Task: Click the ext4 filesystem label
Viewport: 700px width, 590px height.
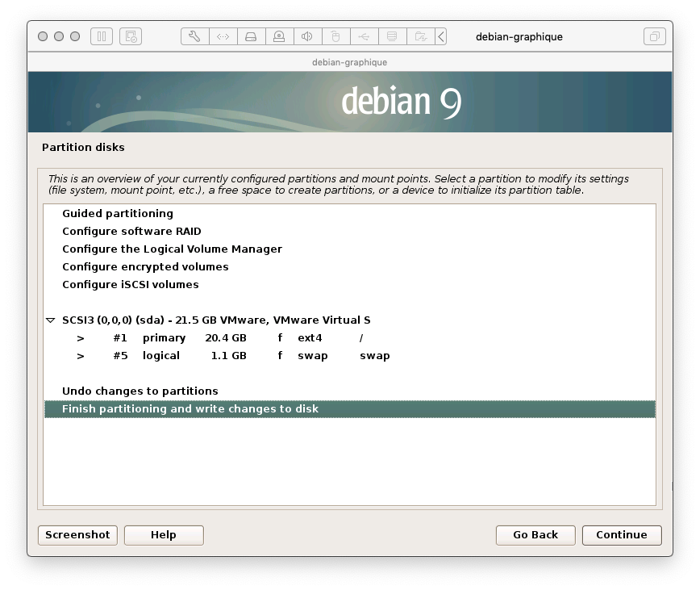Action: 310,338
